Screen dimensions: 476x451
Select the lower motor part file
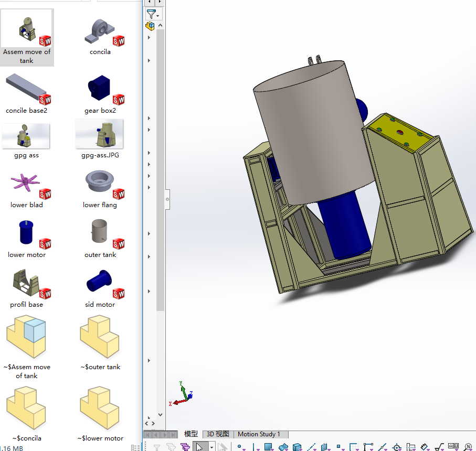tap(27, 239)
